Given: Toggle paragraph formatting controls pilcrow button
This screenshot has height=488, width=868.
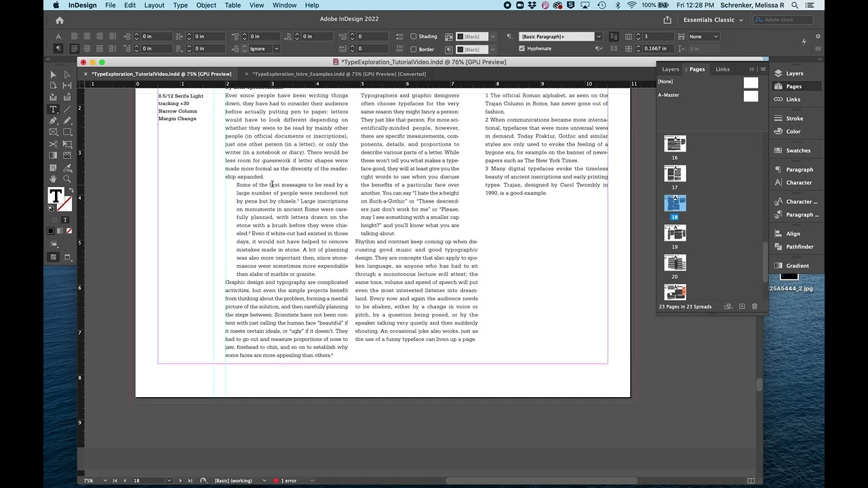Looking at the screenshot, I should 58,49.
